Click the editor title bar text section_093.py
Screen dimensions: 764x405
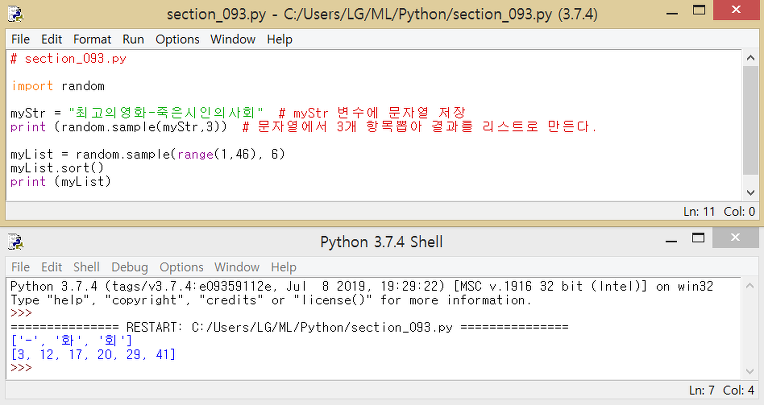click(x=382, y=14)
